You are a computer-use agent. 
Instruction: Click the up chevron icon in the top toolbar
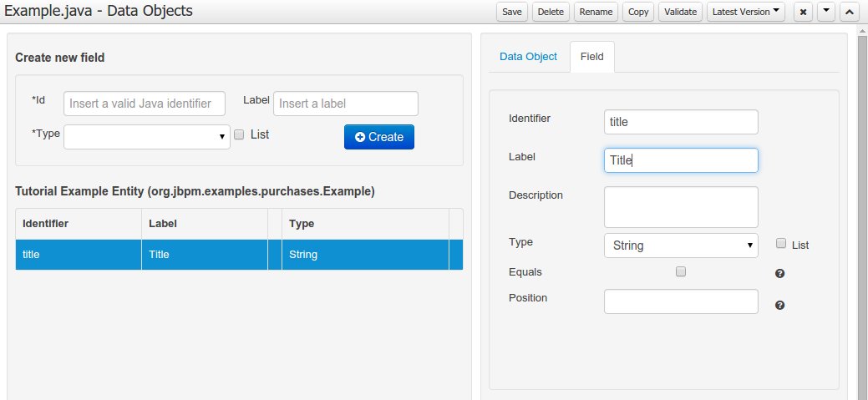[848, 13]
